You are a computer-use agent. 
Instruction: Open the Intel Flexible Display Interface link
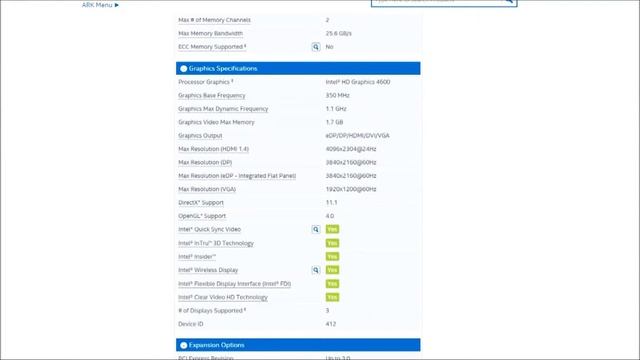(x=235, y=284)
